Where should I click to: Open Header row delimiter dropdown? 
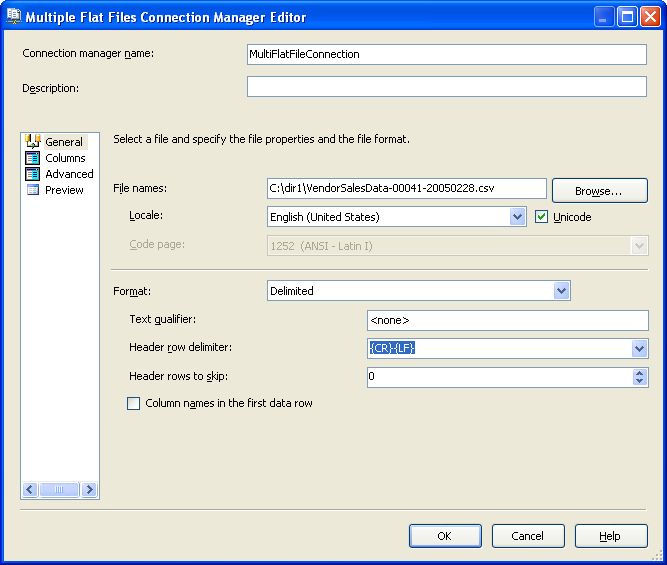(x=639, y=349)
